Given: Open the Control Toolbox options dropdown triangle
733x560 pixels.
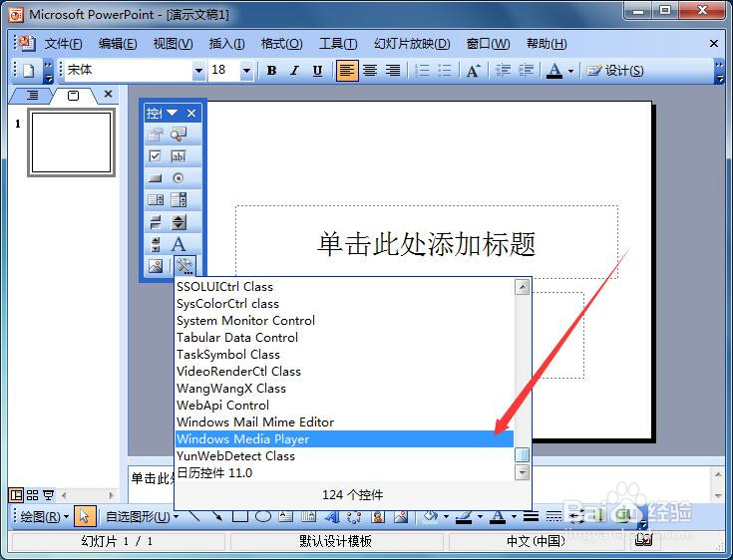Looking at the screenshot, I should pyautogui.click(x=172, y=113).
